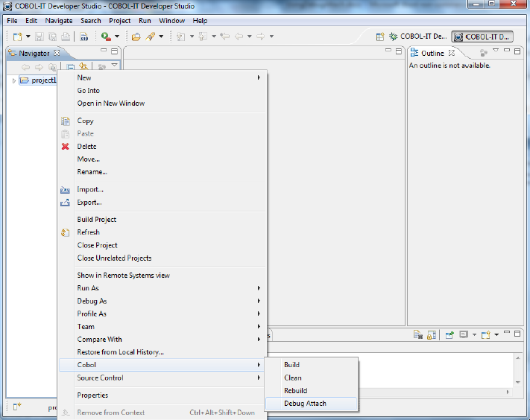
Task: Open the Project menu
Action: [x=120, y=21]
